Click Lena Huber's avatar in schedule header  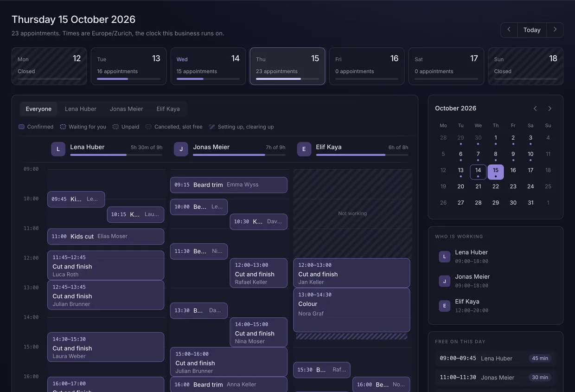point(58,149)
